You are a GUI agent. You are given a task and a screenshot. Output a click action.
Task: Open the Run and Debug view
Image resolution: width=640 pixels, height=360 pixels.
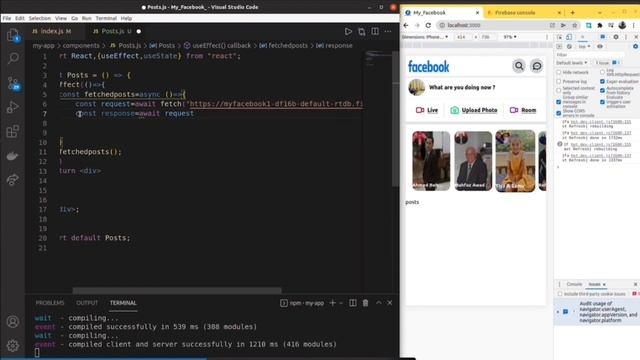(x=13, y=107)
